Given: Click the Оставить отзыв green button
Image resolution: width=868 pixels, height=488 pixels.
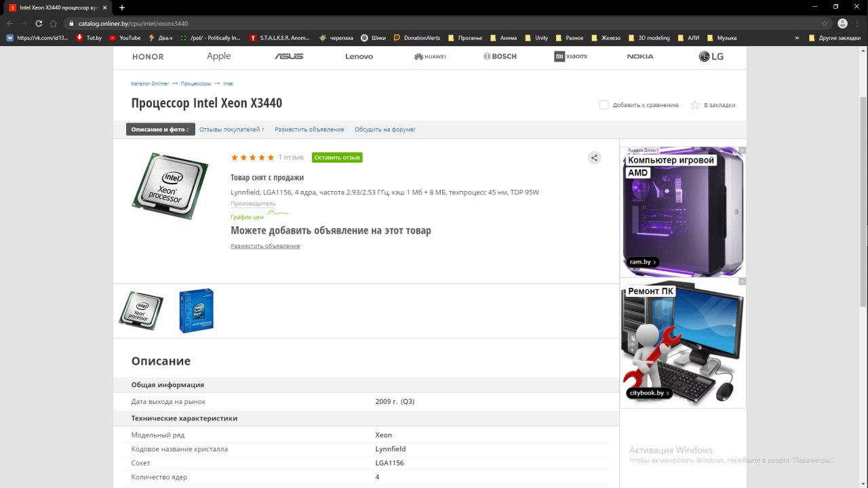Looking at the screenshot, I should coord(337,157).
